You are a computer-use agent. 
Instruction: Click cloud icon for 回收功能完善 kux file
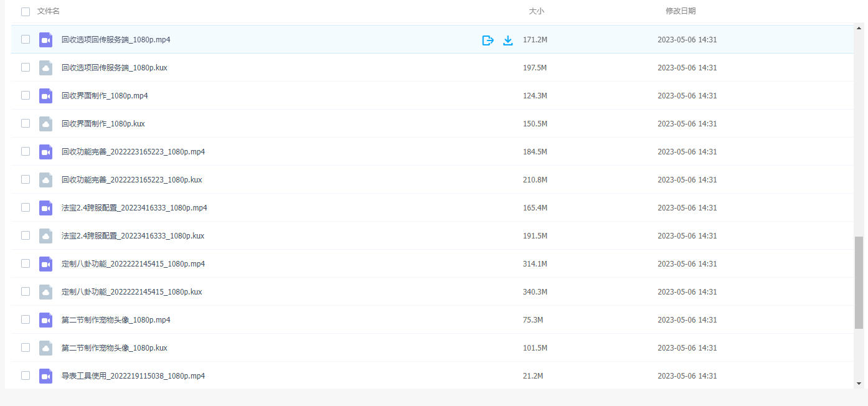[x=45, y=180]
